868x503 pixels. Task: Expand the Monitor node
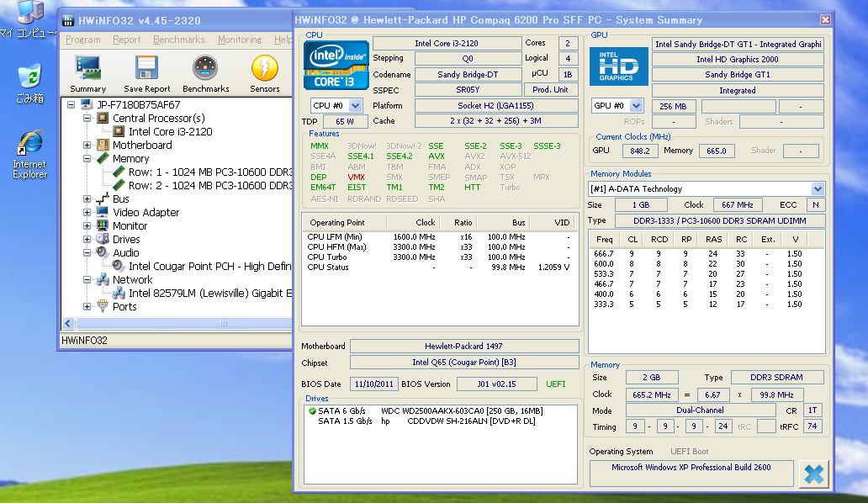[87, 225]
